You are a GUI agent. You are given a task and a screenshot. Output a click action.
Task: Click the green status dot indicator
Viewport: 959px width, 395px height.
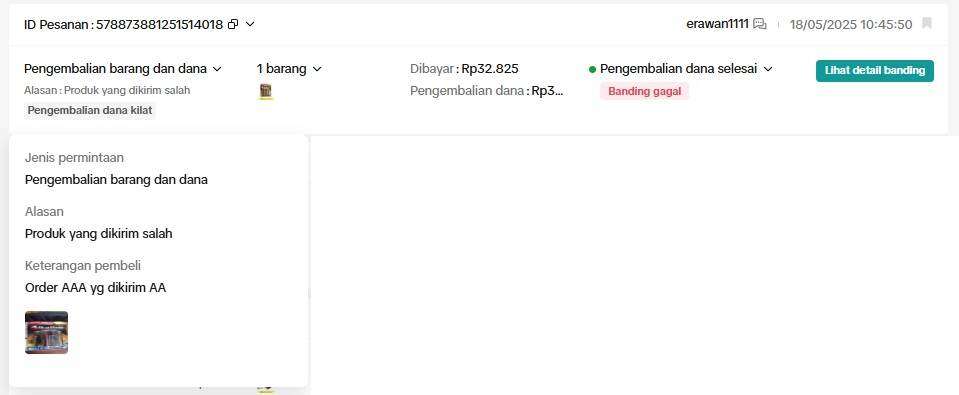click(x=592, y=70)
